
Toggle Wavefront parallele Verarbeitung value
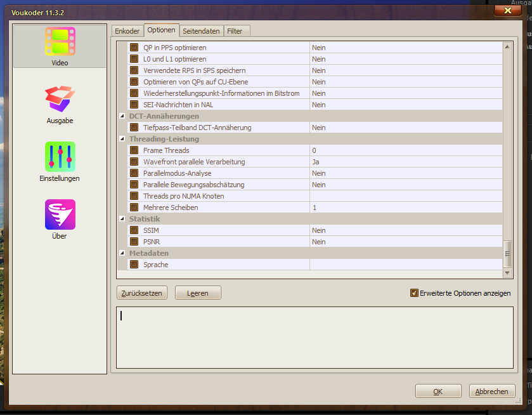(x=406, y=162)
